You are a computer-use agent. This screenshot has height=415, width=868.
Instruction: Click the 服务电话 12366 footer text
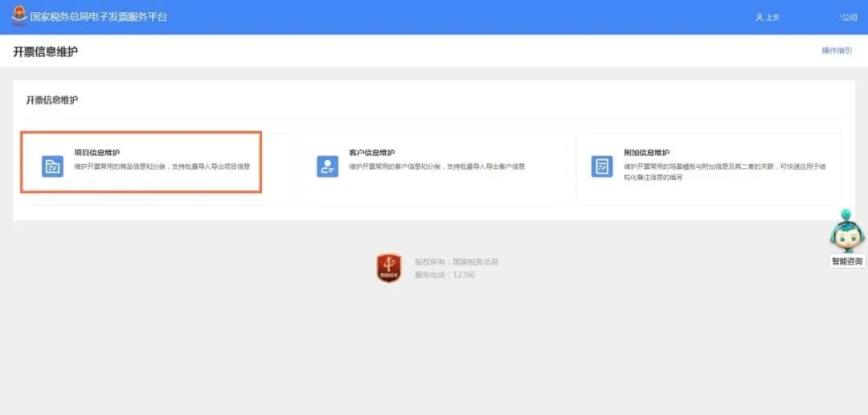point(444,275)
